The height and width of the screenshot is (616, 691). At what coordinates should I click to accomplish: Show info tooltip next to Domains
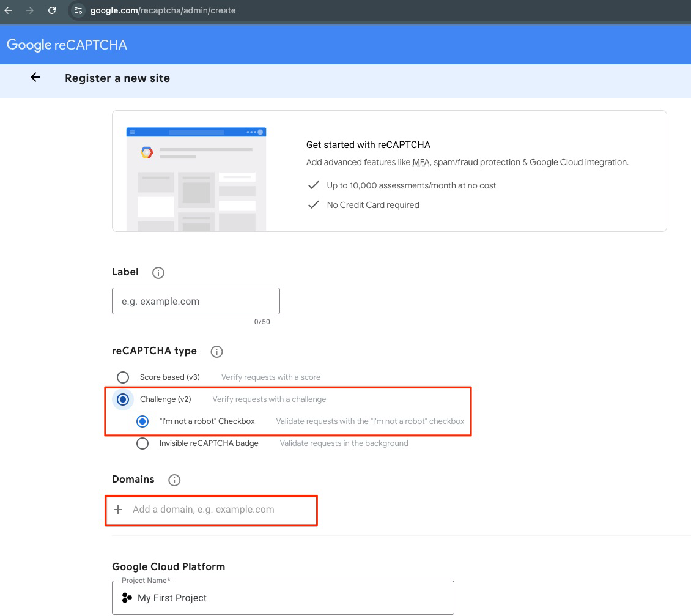point(174,480)
